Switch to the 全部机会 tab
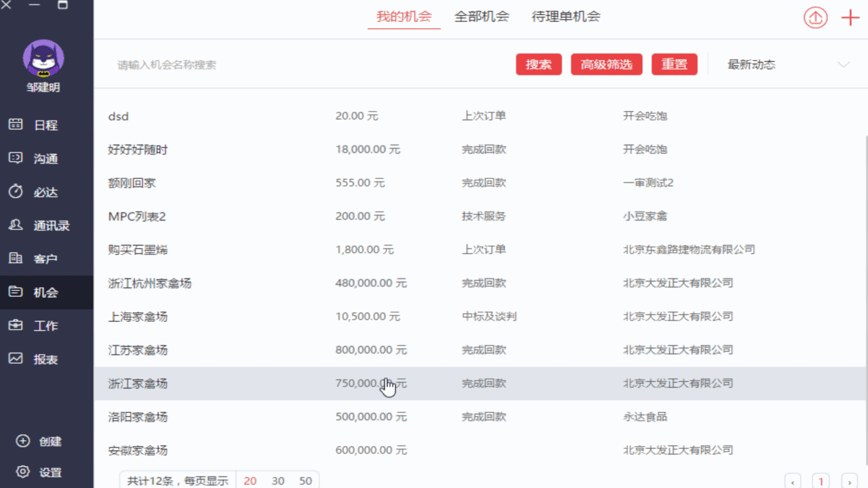This screenshot has height=488, width=868. pyautogui.click(x=481, y=17)
